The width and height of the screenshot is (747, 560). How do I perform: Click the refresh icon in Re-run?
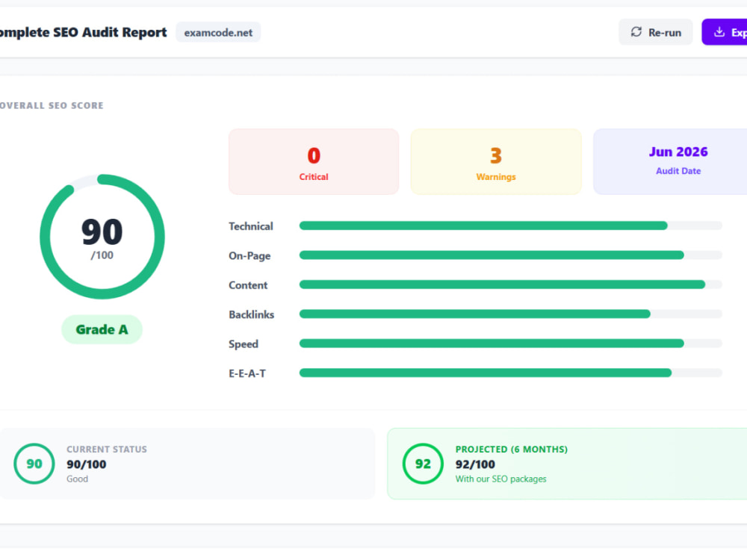(636, 32)
